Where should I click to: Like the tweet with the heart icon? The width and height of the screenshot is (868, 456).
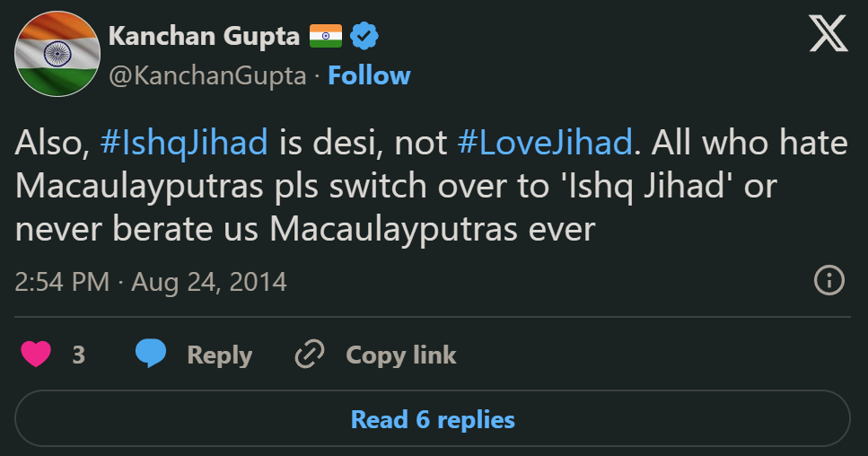pyautogui.click(x=37, y=355)
